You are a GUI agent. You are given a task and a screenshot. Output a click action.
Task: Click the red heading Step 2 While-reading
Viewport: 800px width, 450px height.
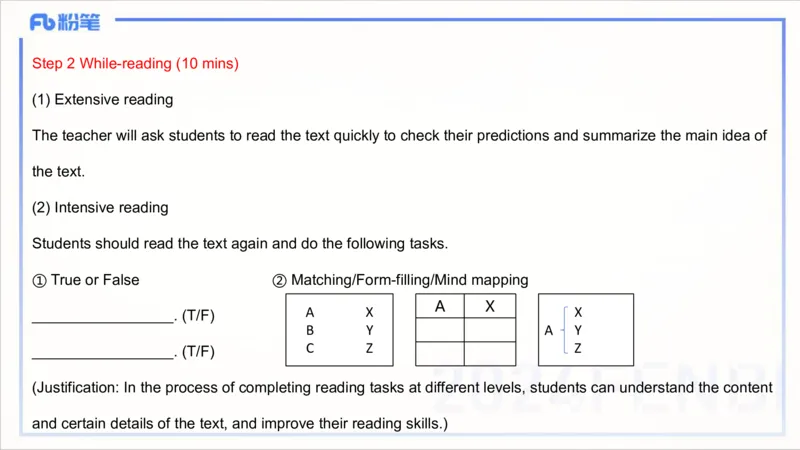pyautogui.click(x=135, y=64)
